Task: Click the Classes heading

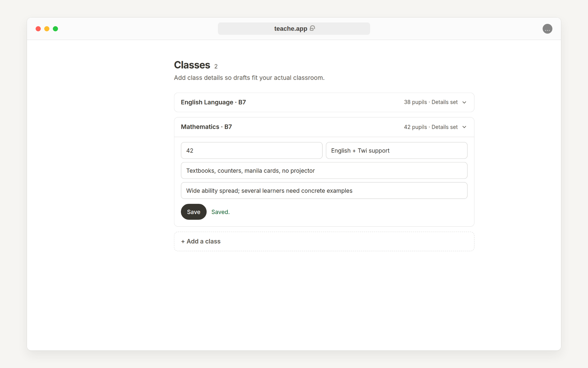Action: [x=192, y=65]
